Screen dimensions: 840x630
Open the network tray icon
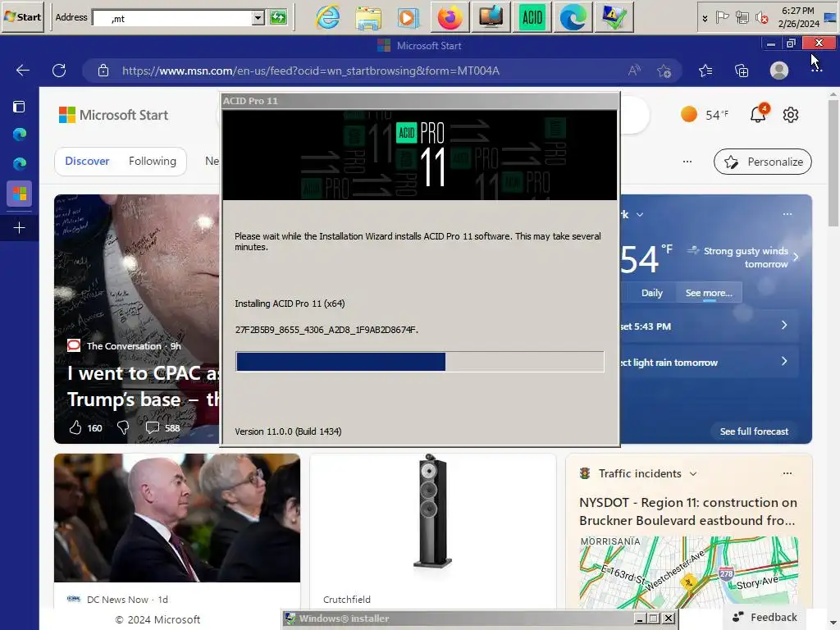pos(742,18)
